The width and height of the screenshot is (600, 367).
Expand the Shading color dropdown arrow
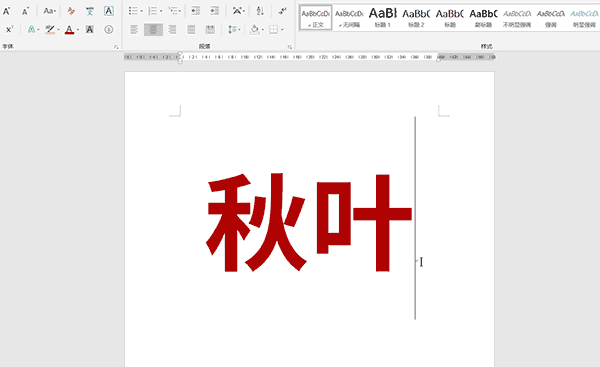[262, 30]
